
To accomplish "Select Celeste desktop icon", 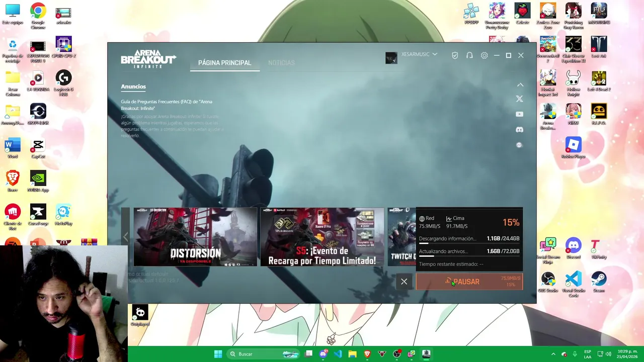I will pos(522,14).
